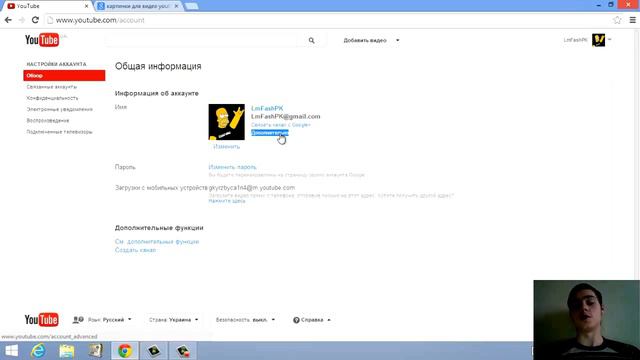Viewport: 640px width, 360px height.
Task: Expand the account menu arrow beside the avatar
Action: point(609,40)
